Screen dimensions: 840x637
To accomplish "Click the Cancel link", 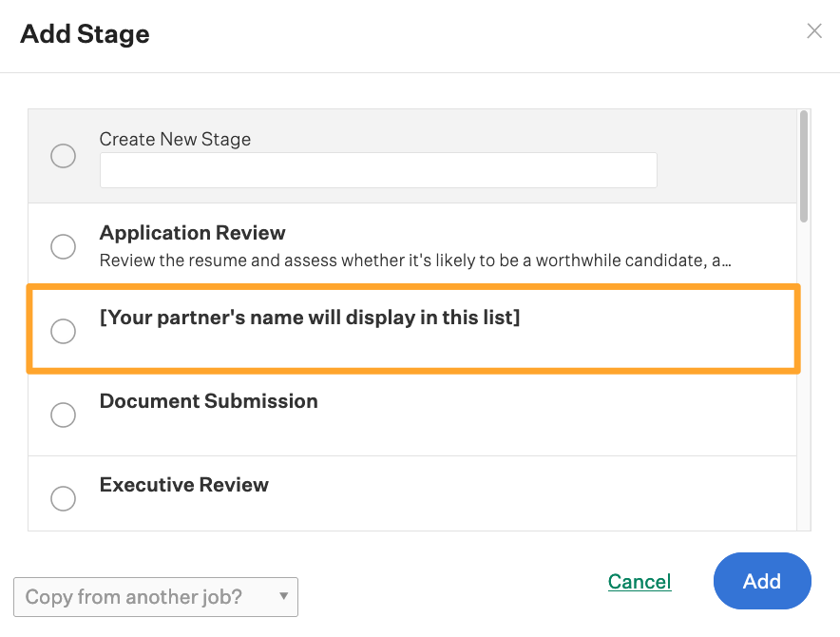I will pyautogui.click(x=640, y=581).
